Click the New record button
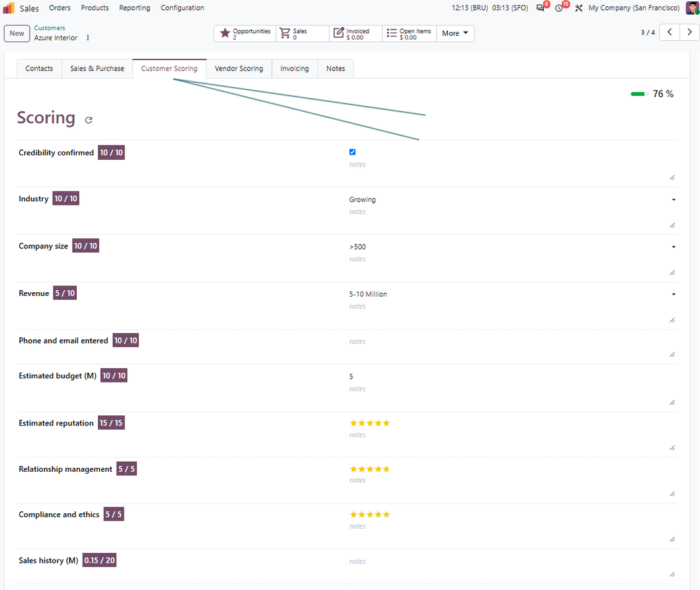700x590 pixels. [x=17, y=33]
